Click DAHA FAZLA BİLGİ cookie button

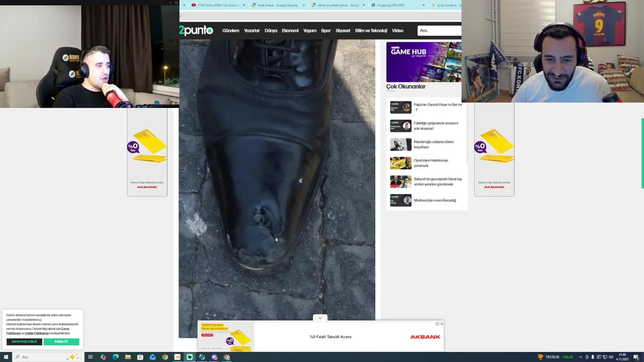(24, 342)
